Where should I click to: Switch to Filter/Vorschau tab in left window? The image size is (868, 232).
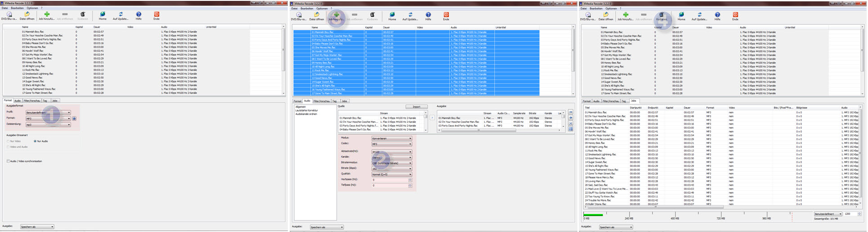(x=32, y=101)
